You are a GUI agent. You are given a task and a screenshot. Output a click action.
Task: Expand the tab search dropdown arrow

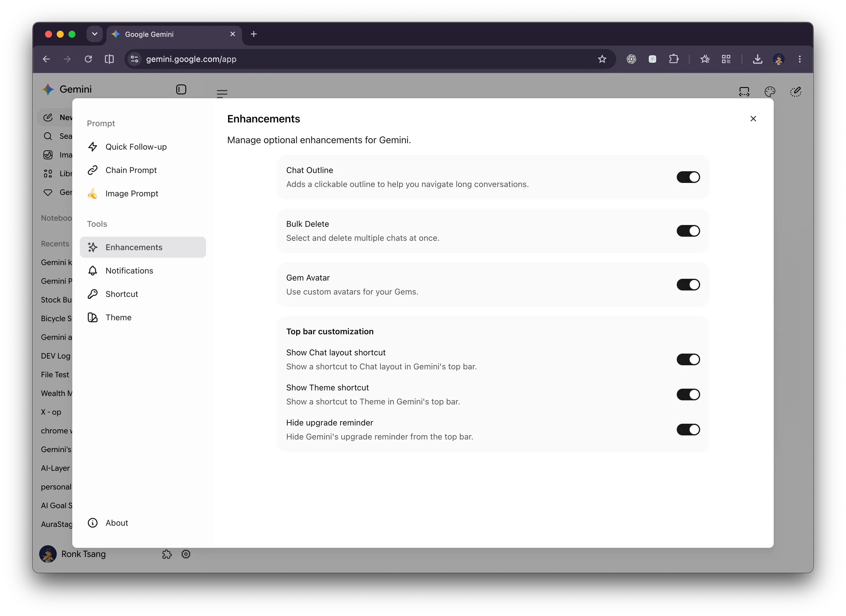click(x=95, y=34)
